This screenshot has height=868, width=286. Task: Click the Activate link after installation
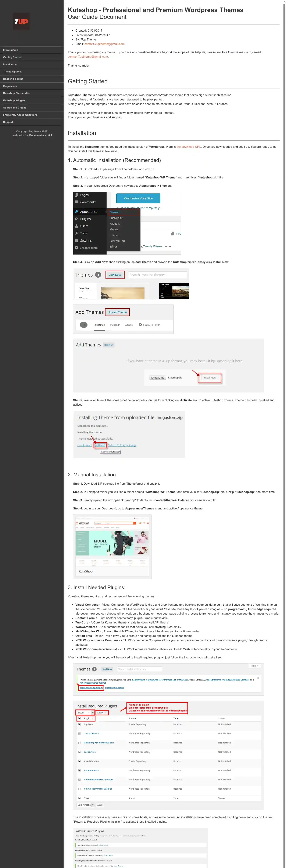(x=100, y=445)
